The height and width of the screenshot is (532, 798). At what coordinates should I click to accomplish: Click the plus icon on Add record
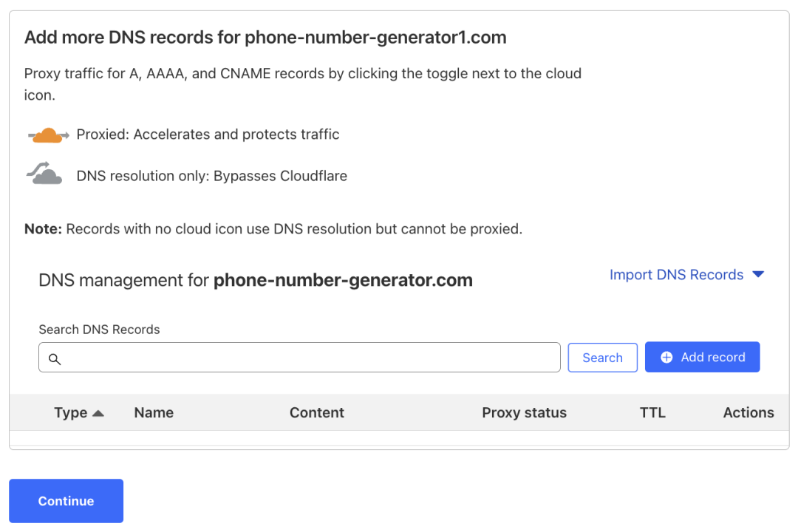[x=666, y=358]
